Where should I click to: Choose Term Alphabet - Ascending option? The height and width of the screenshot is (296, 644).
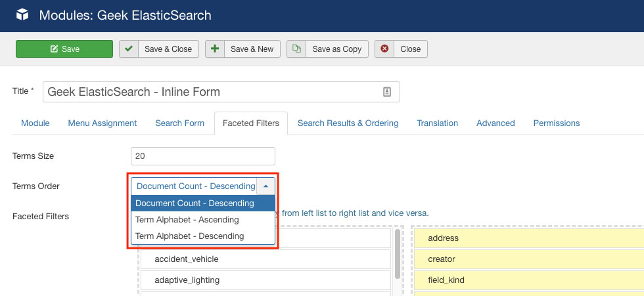pos(203,220)
